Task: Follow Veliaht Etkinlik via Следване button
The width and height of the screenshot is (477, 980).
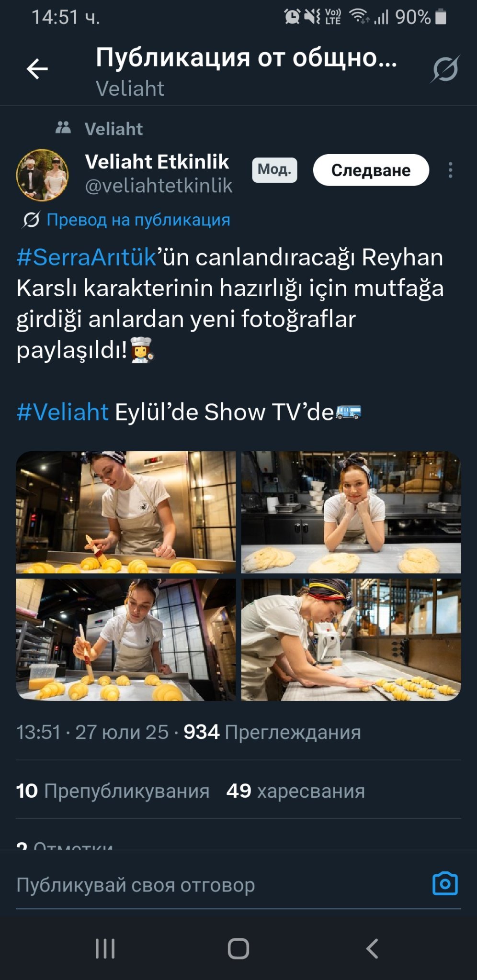Action: click(x=371, y=170)
